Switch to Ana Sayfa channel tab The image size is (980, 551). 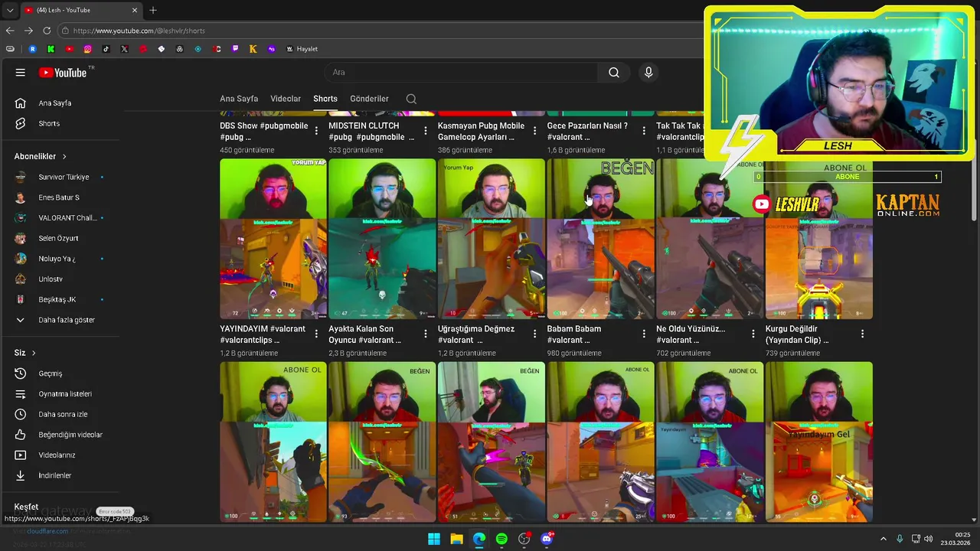[x=239, y=99]
